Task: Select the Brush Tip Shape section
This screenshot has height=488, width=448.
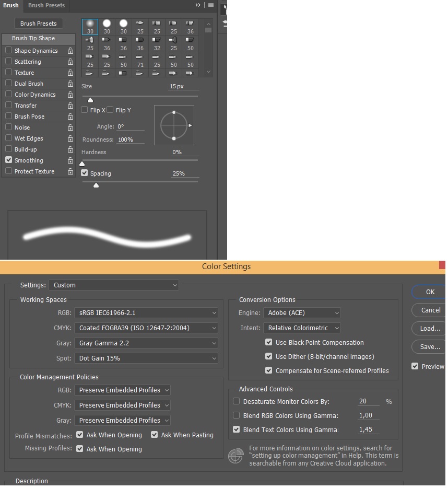Action: 39,38
